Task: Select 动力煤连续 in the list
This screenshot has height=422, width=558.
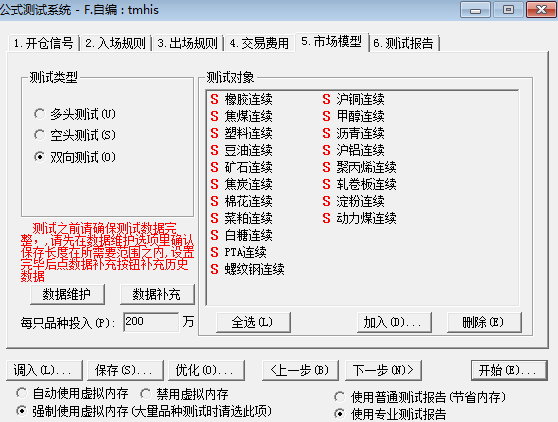Action: [367, 218]
